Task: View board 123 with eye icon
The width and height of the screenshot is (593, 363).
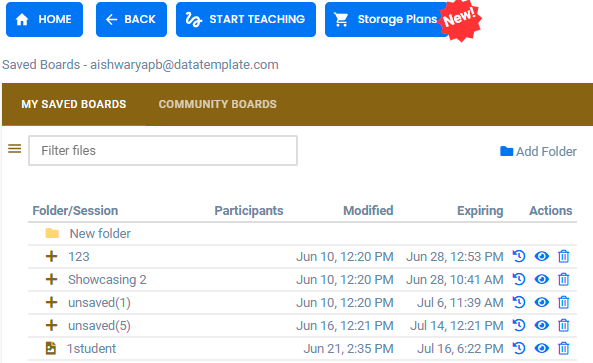Action: [542, 256]
